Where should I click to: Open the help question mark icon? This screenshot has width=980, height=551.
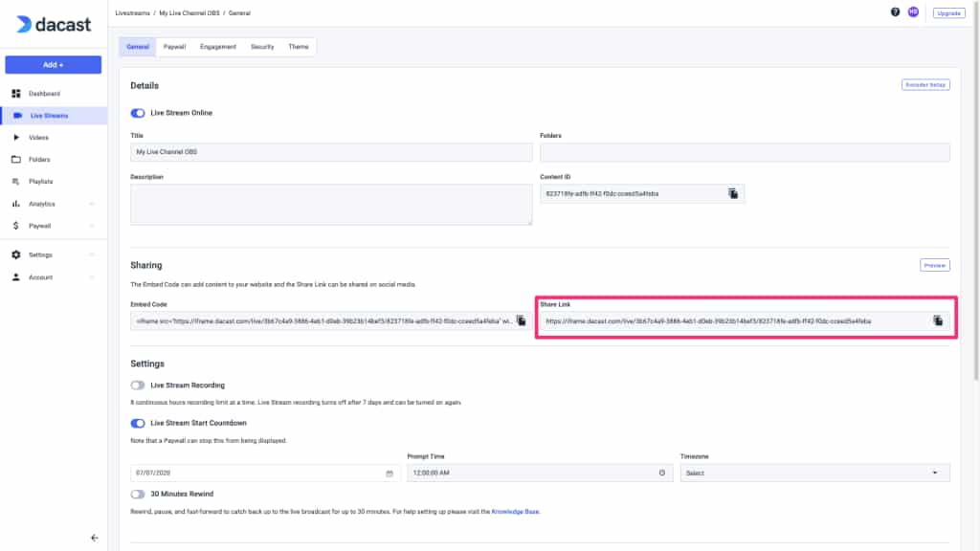tap(895, 11)
